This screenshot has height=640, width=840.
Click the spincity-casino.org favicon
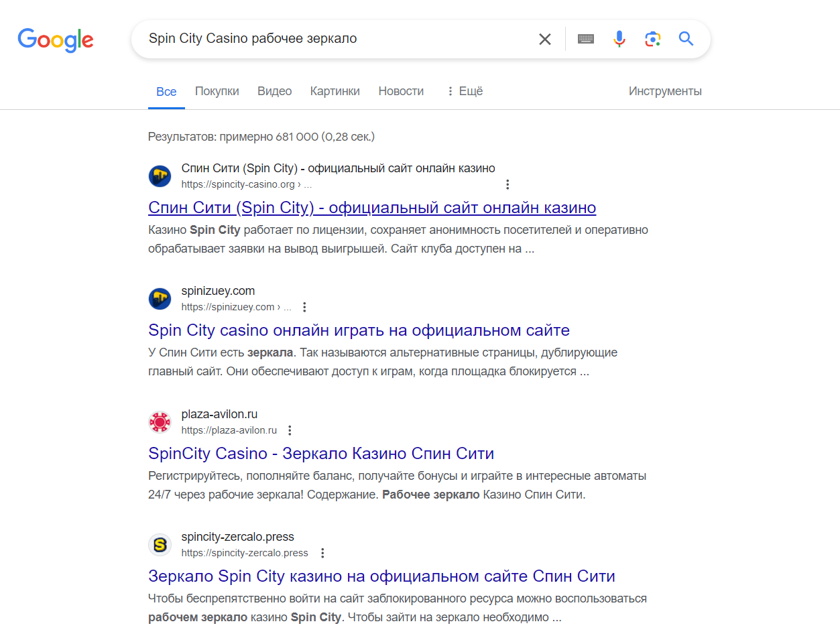[x=160, y=176]
